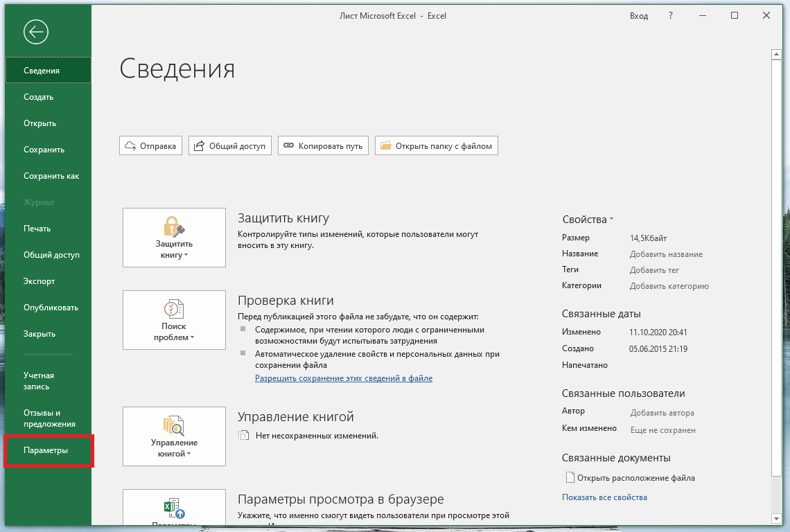Viewport: 790px width, 532px height.
Task: Click the vertical scrollbar down arrow
Action: pos(776,518)
